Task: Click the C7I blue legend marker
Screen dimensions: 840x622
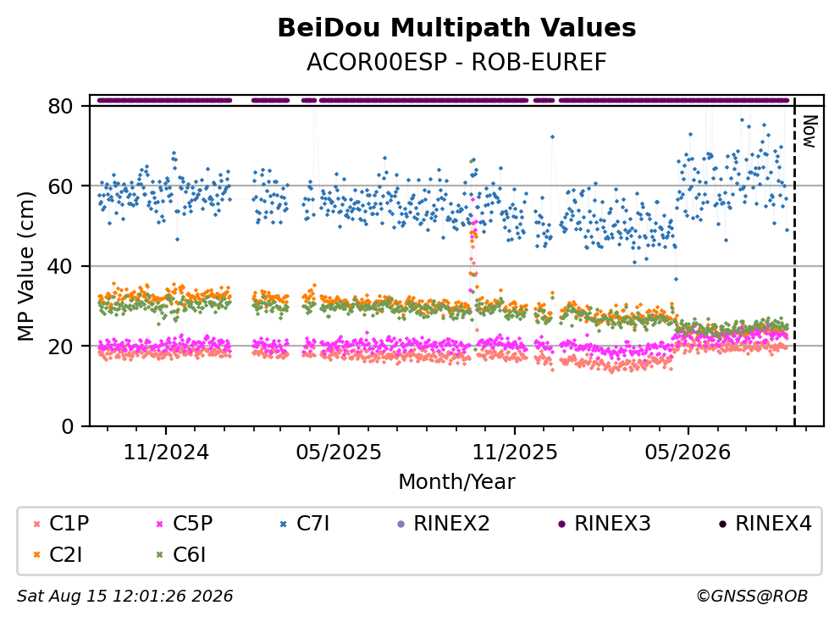Action: [x=284, y=524]
